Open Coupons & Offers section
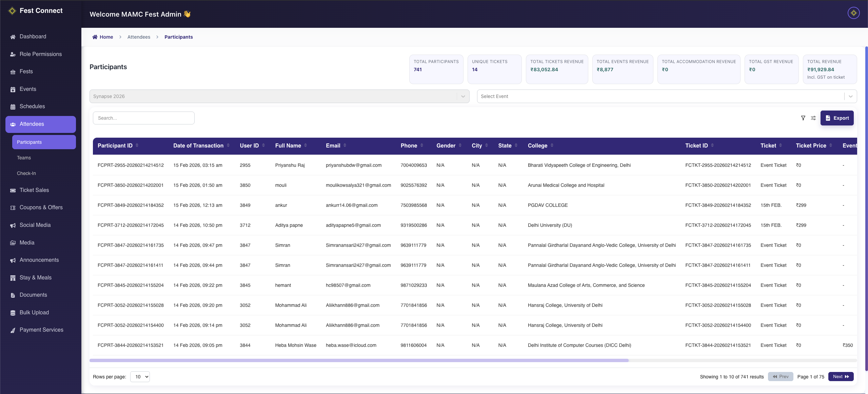Viewport: 868px width, 394px height. pos(41,208)
